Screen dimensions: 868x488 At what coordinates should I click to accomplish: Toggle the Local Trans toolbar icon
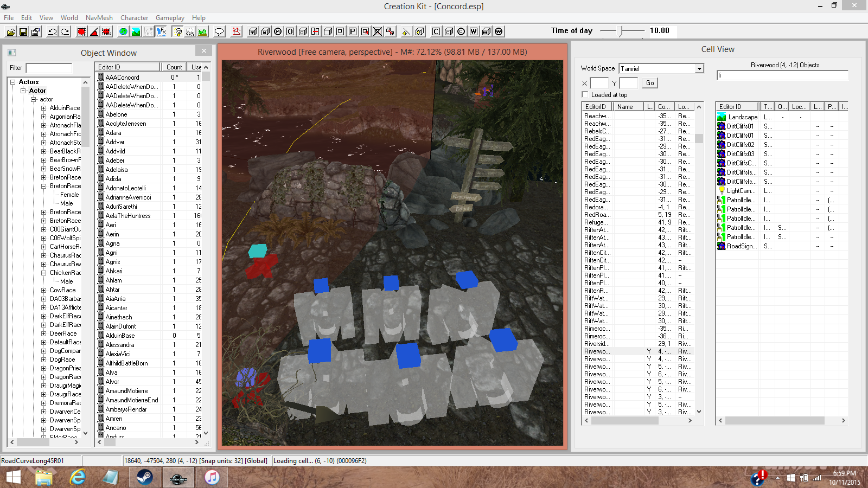point(106,31)
